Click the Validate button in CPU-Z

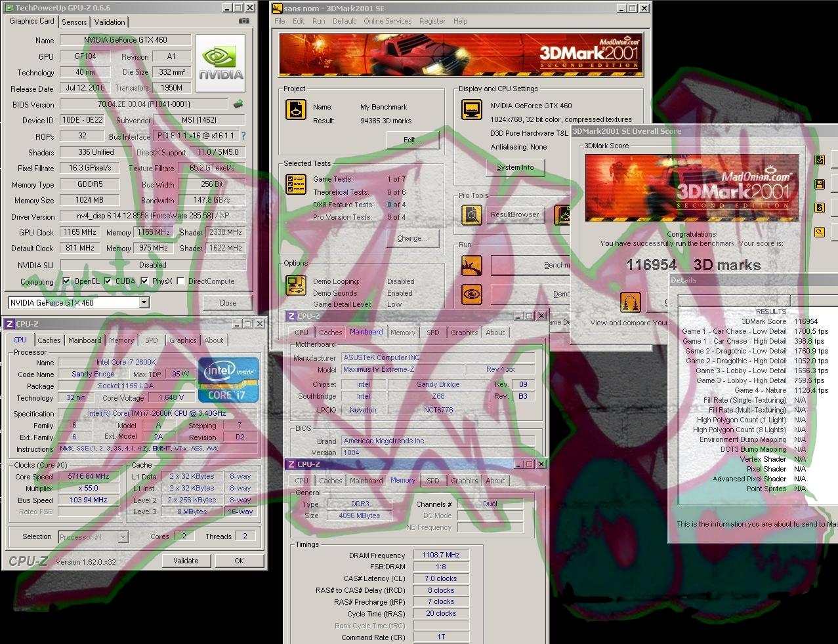186,561
